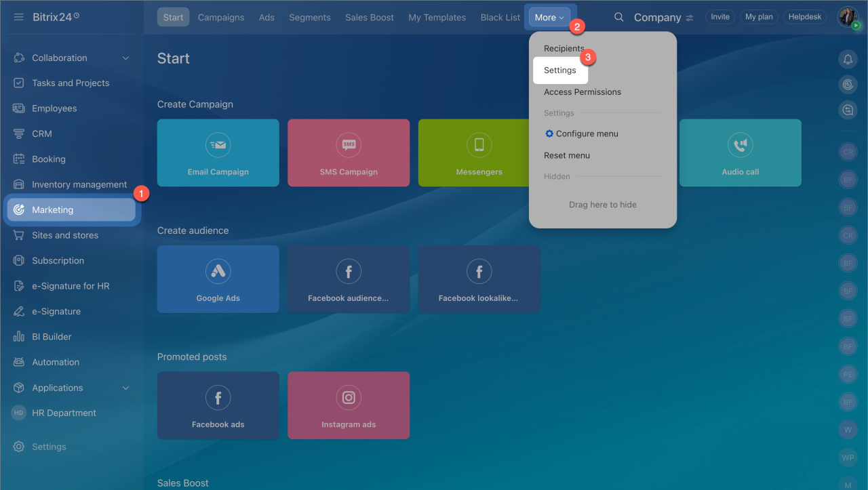
Task: Click the hamburger menu icon beside Bitrix24
Action: click(19, 17)
